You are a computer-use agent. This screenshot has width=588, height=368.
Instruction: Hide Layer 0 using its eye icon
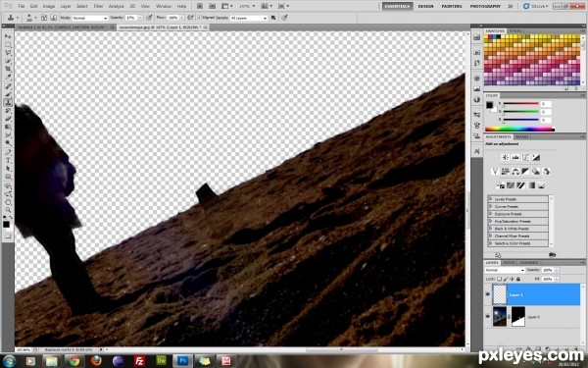[488, 317]
